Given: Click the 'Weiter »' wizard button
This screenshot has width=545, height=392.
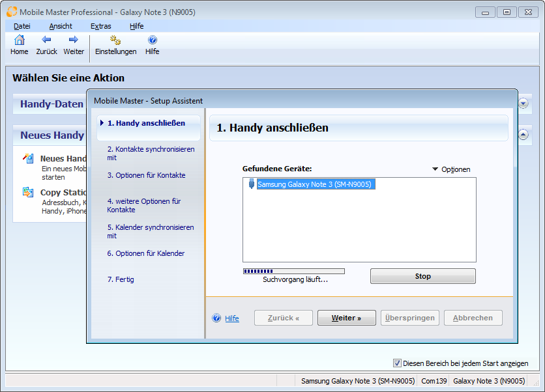Looking at the screenshot, I should tap(347, 318).
